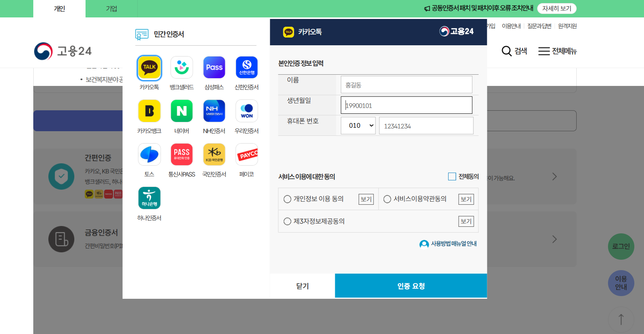Viewport: 644px width, 334px height.
Task: Click the phone number input field
Action: coord(426,126)
